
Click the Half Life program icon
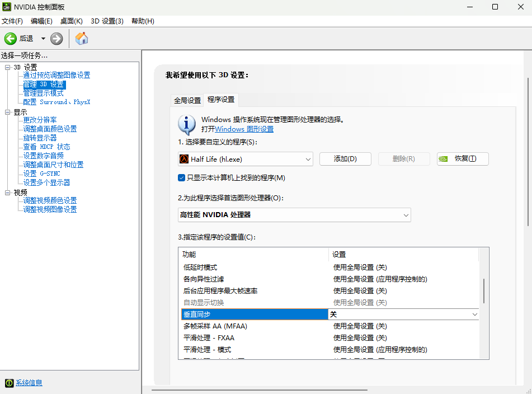click(x=184, y=159)
